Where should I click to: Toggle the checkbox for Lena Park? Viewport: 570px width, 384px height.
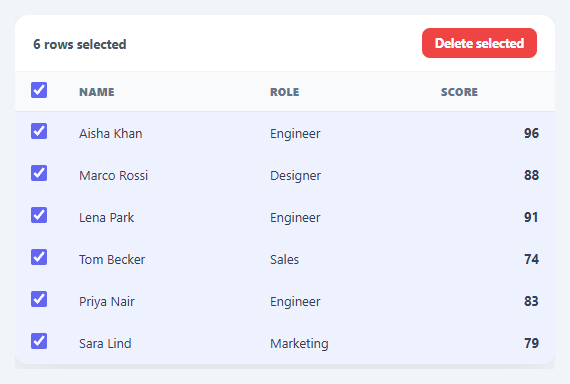pos(39,215)
